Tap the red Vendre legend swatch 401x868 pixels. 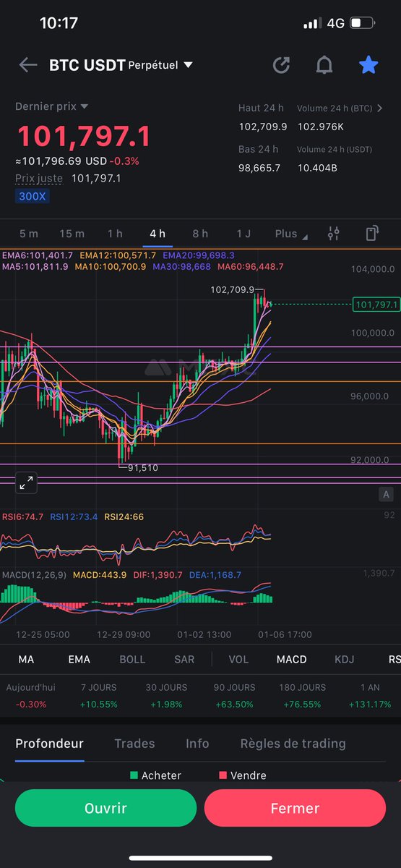coord(223,775)
